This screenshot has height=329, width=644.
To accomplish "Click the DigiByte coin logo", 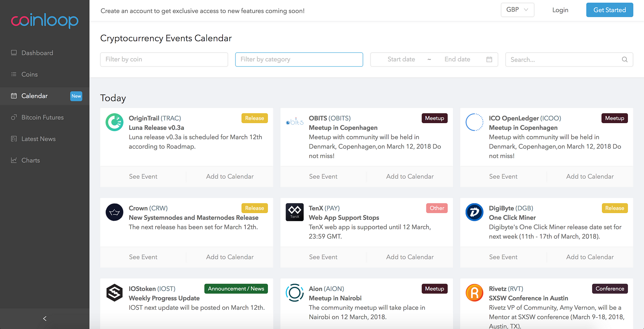I will coord(475,212).
